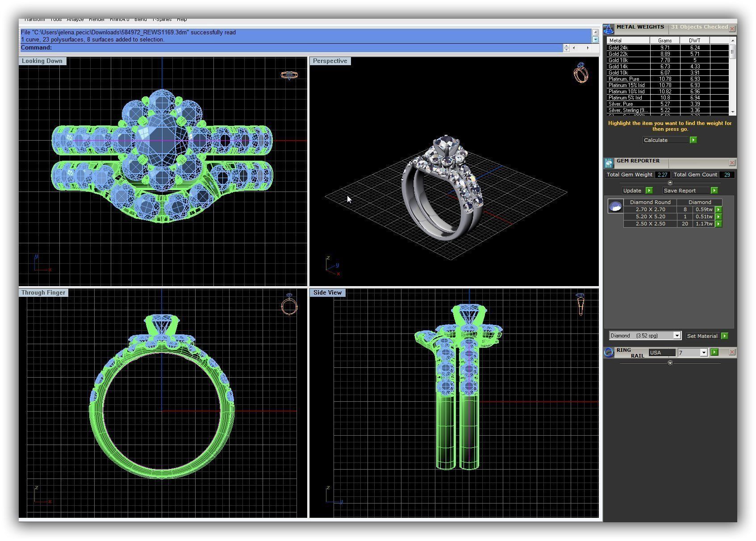756x541 pixels.
Task: Close the Gem Reporter panel
Action: click(x=732, y=163)
